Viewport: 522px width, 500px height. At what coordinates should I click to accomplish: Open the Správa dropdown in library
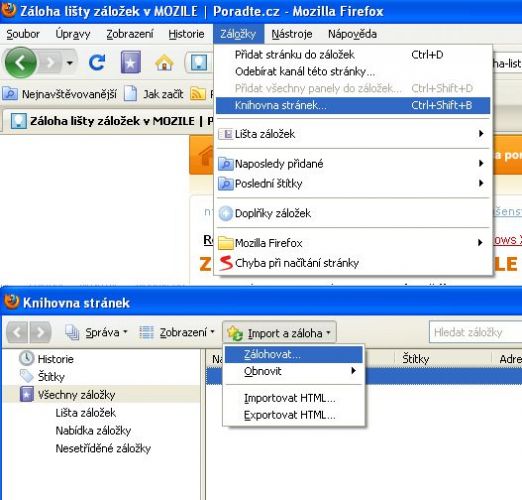click(97, 332)
